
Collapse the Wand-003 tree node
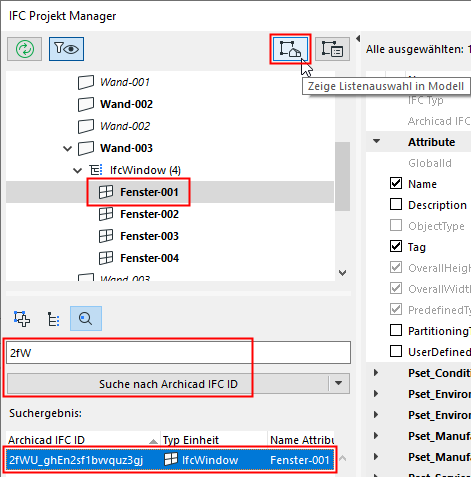(x=68, y=148)
